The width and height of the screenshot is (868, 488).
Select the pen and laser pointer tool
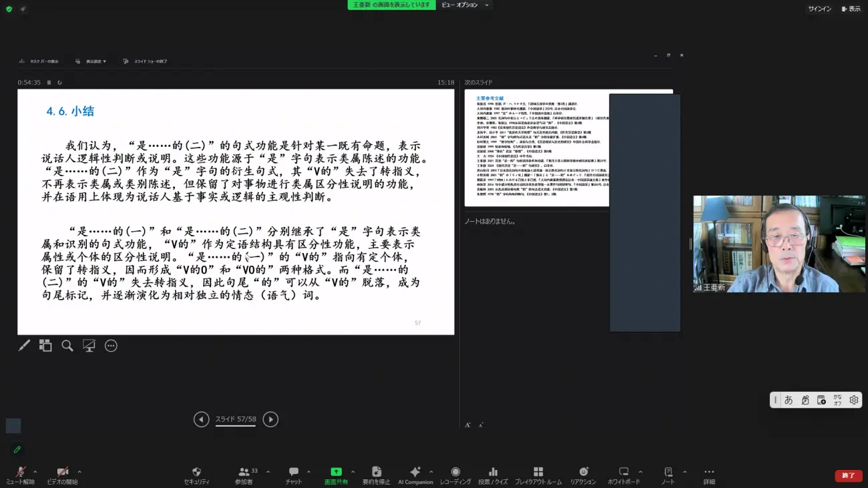click(x=24, y=345)
